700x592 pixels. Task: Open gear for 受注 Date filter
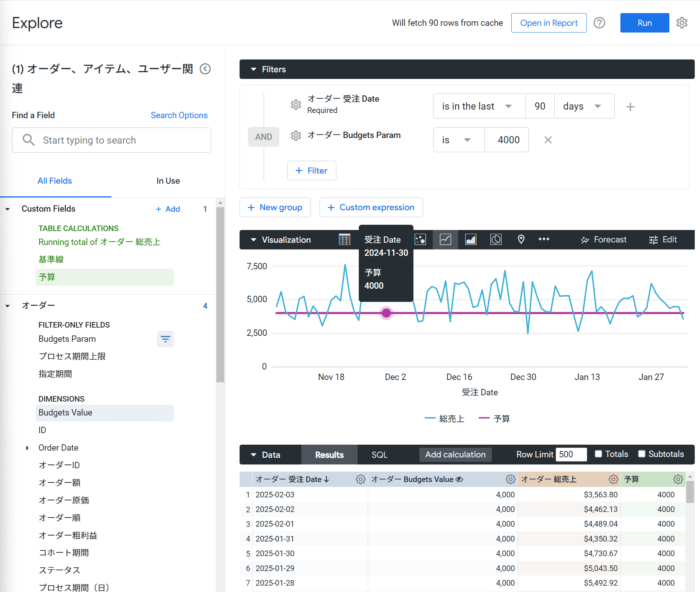296,104
